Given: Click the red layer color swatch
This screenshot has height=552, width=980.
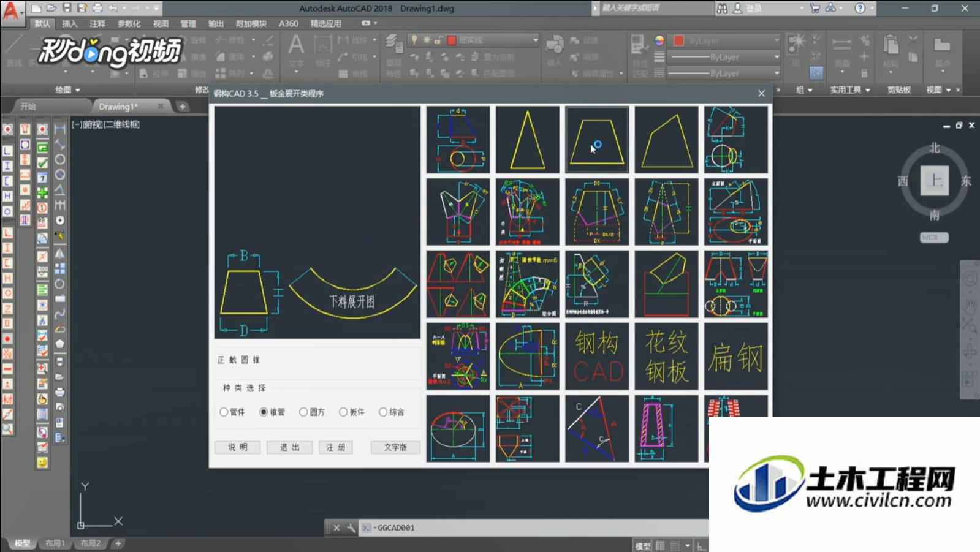Looking at the screenshot, I should coord(452,40).
